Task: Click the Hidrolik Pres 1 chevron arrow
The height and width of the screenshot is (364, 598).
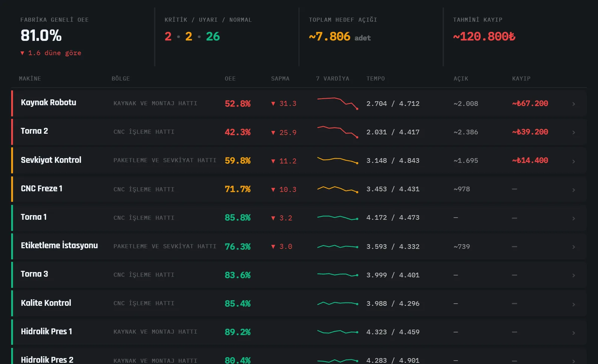Action: pos(573,333)
